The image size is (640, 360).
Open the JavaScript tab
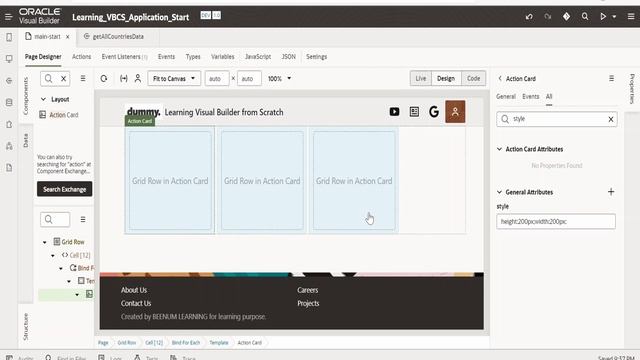tap(258, 57)
